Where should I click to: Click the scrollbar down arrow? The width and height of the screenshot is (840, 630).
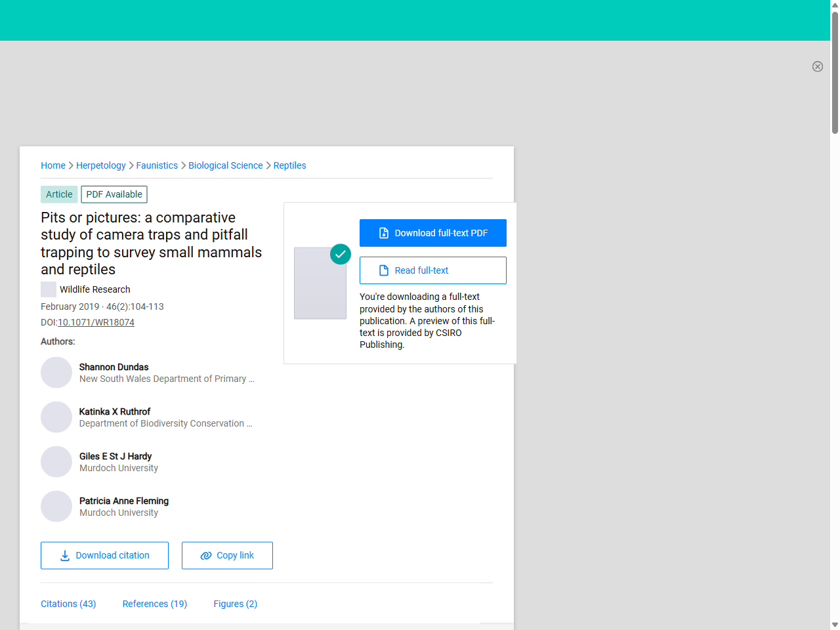click(835, 625)
